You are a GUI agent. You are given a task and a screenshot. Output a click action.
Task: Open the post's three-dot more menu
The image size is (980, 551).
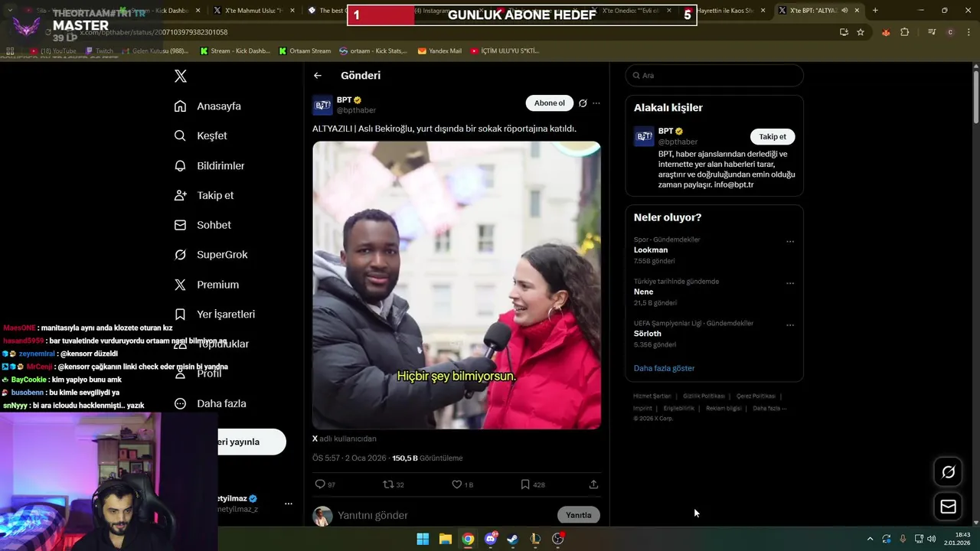point(596,103)
